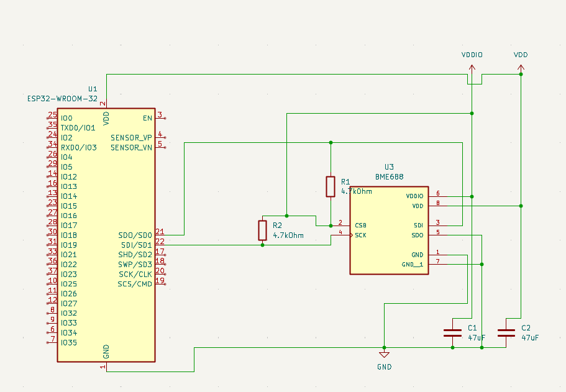The width and height of the screenshot is (566, 392).
Task: Click the U3 reference designator
Action: click(x=389, y=166)
